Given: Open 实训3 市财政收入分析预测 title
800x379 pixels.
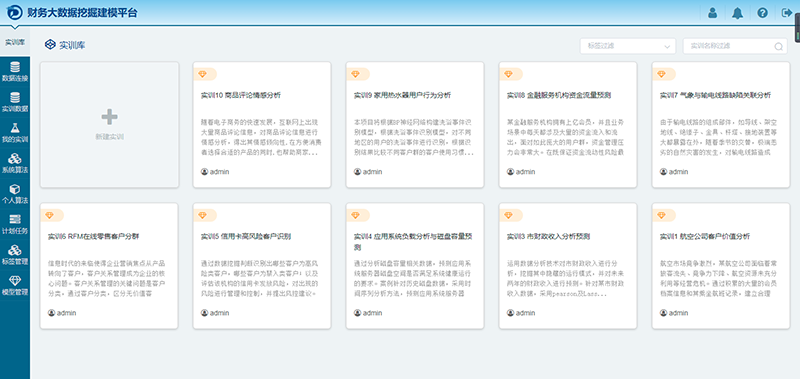Looking at the screenshot, I should point(548,237).
